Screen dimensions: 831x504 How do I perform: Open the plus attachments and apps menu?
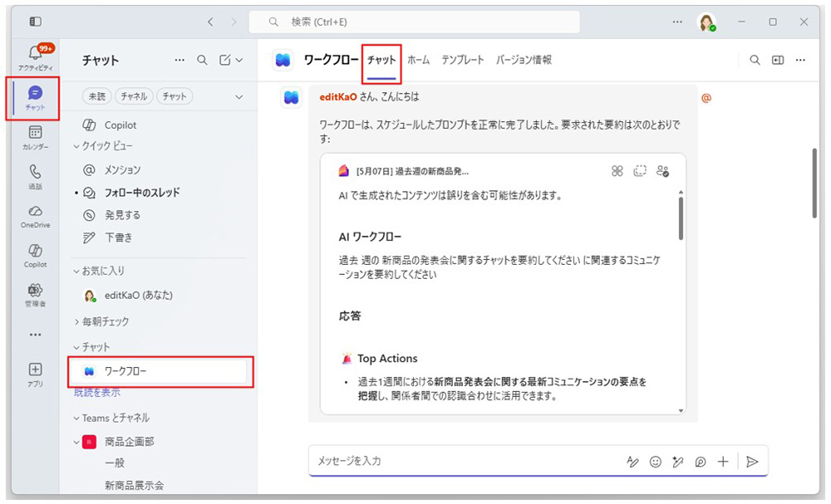pyautogui.click(x=723, y=462)
